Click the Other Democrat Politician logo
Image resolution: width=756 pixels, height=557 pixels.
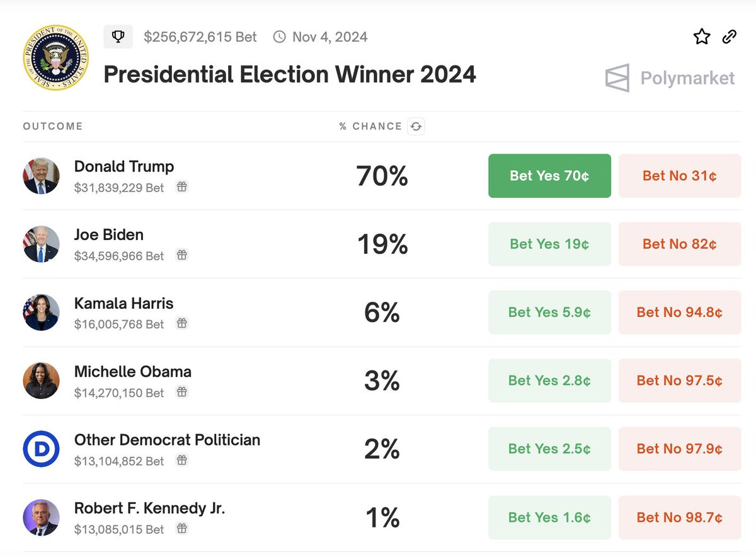pyautogui.click(x=42, y=449)
